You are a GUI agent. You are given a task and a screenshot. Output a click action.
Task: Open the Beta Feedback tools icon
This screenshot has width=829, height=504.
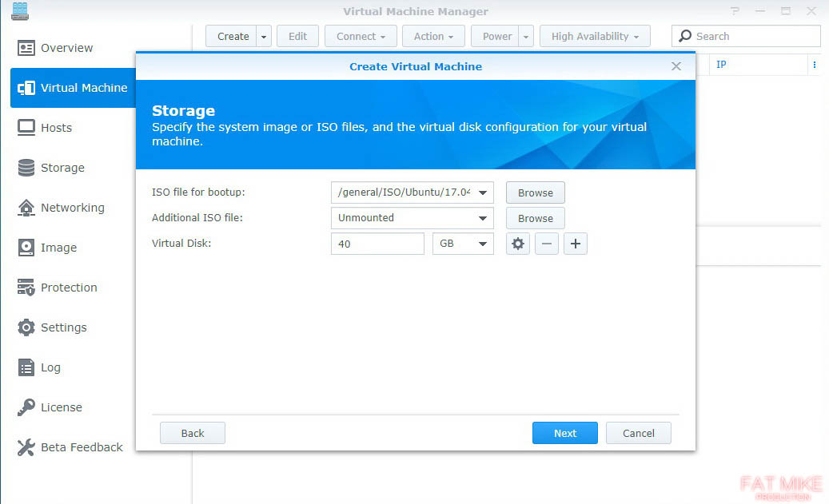point(26,447)
